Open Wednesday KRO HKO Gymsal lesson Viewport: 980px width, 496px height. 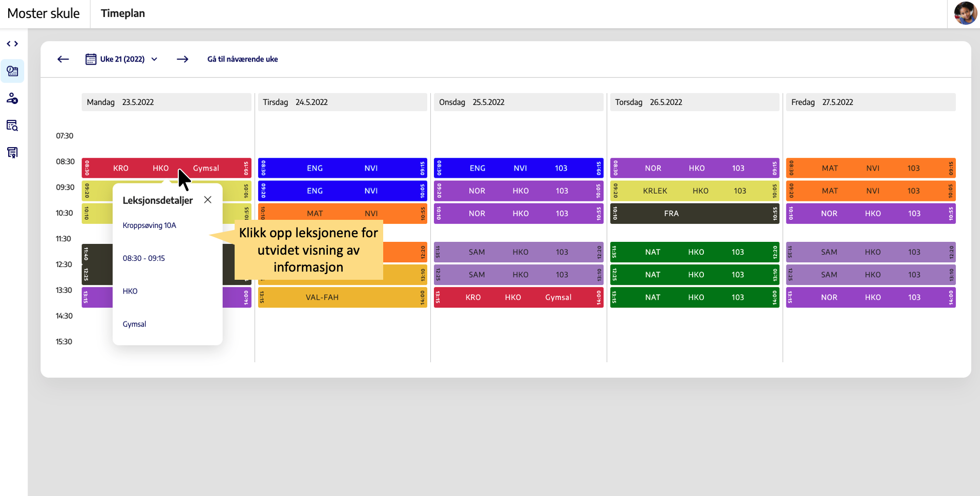tap(518, 297)
